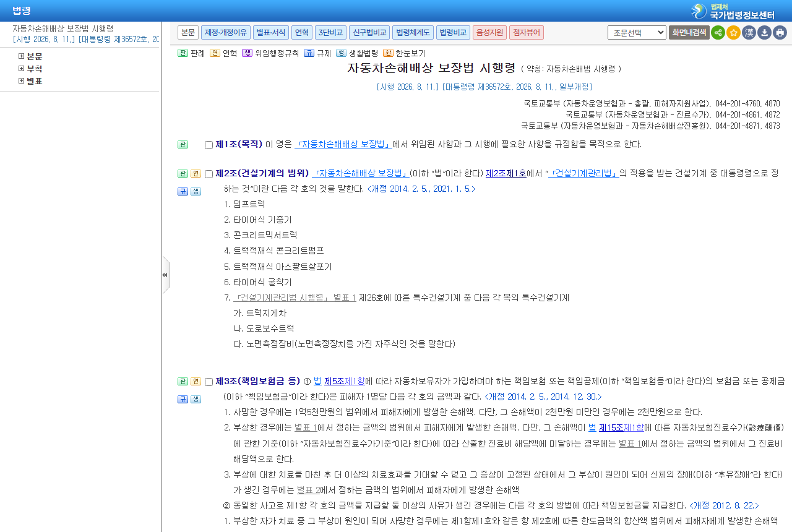This screenshot has height=532, width=792.
Task: Open 「자동차손해배상 보장법」 link in 제1조
Action: coord(343,144)
